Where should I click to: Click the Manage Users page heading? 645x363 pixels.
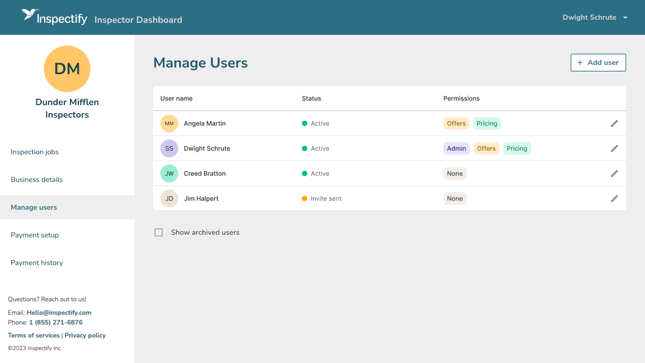click(200, 63)
